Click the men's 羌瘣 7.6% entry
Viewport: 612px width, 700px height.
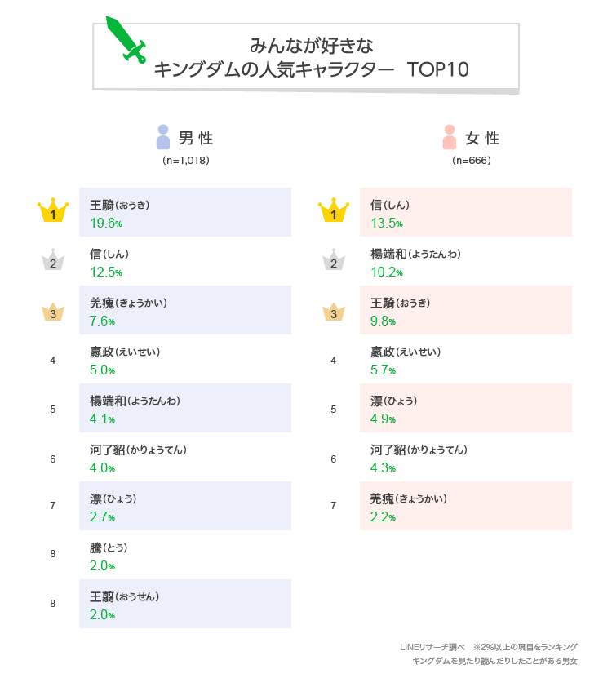coord(185,310)
